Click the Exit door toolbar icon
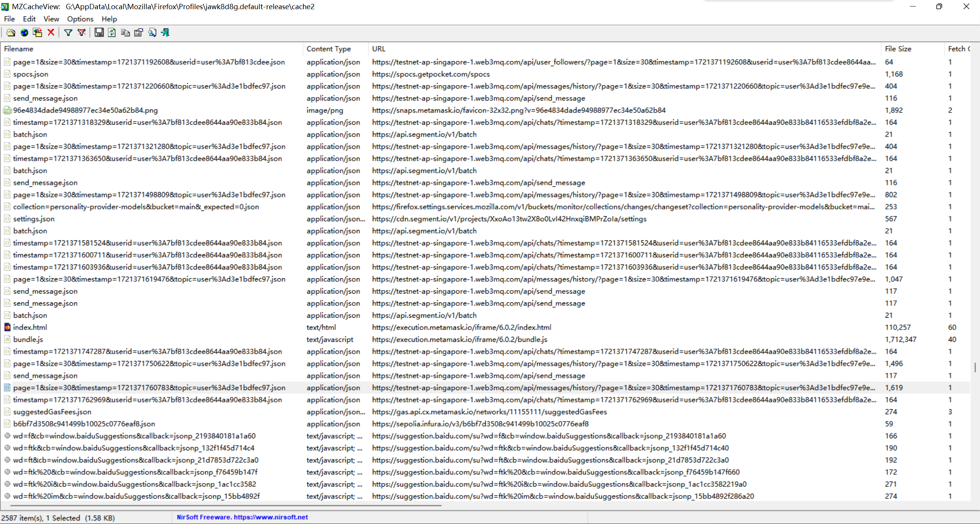 (165, 33)
